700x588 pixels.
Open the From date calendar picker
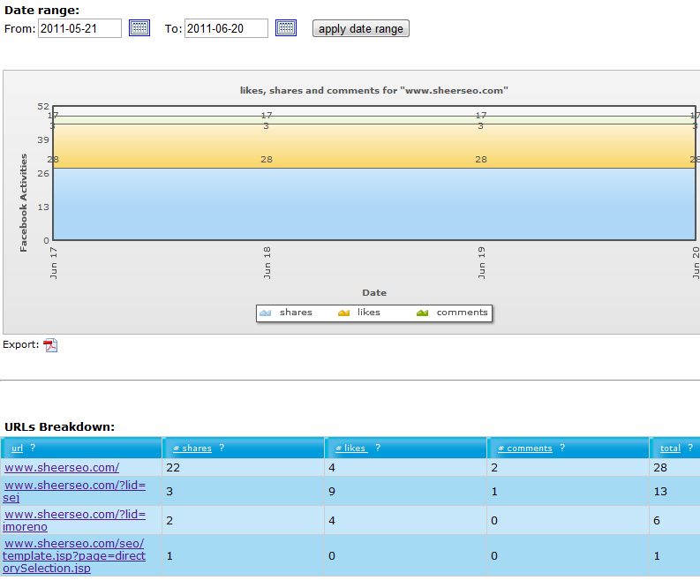pos(139,28)
